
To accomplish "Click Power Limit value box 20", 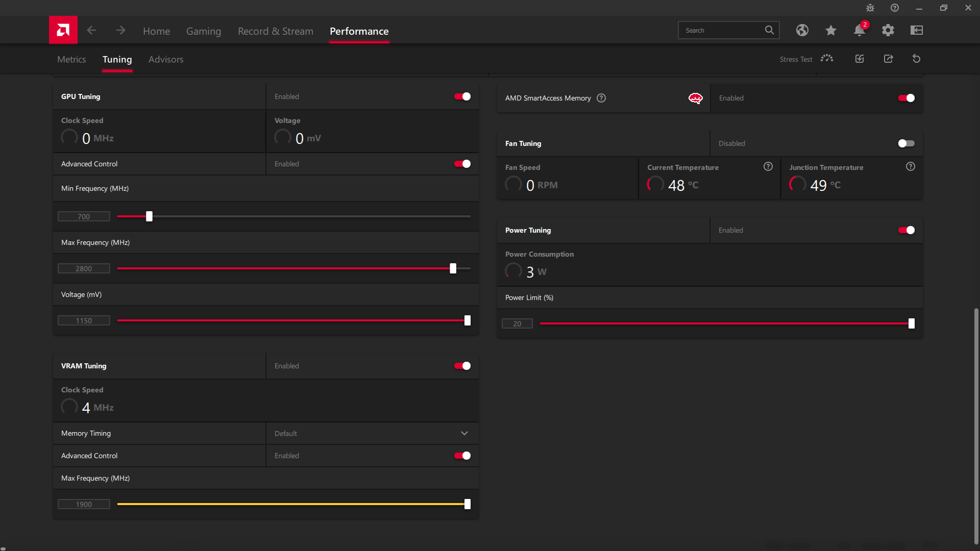I will tap(517, 323).
